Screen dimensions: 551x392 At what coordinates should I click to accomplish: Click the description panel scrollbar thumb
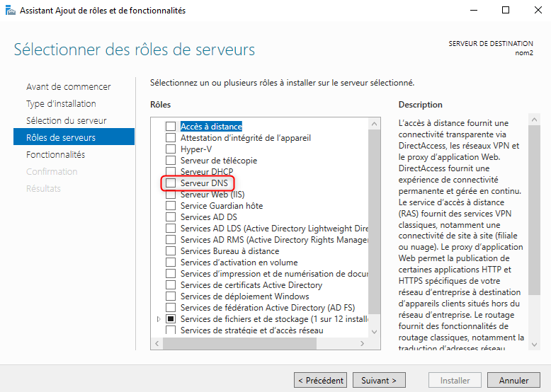535,210
